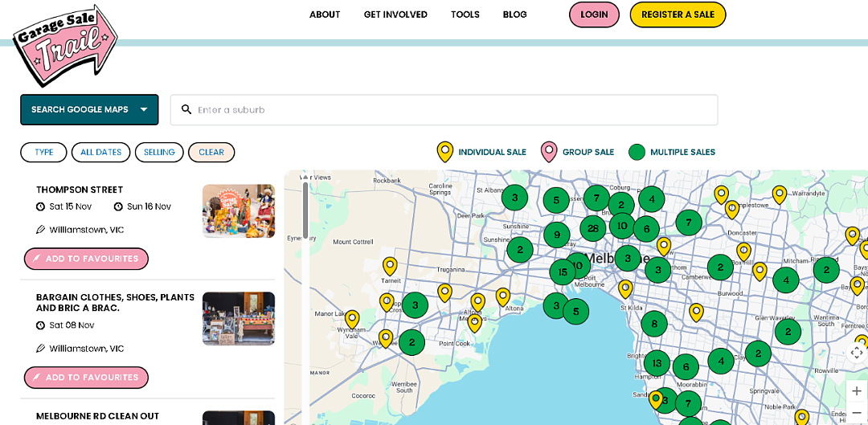
Task: Go to the Blog page
Action: (515, 14)
